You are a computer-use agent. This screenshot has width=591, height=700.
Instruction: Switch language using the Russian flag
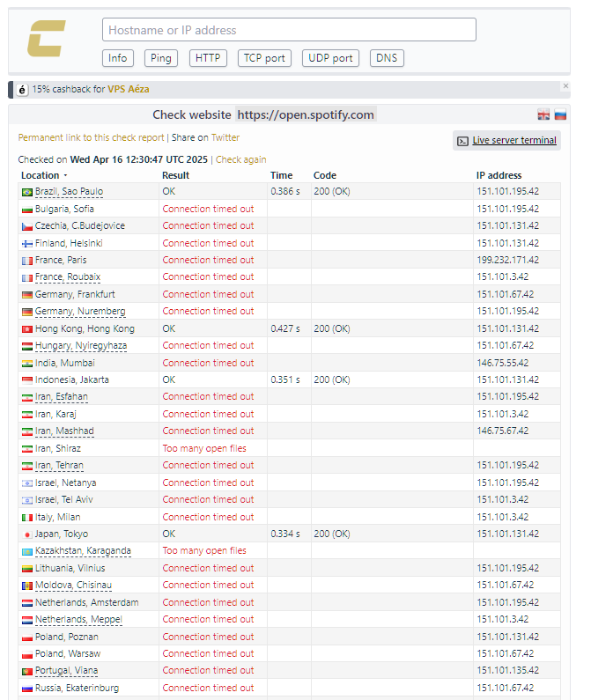[x=559, y=115]
